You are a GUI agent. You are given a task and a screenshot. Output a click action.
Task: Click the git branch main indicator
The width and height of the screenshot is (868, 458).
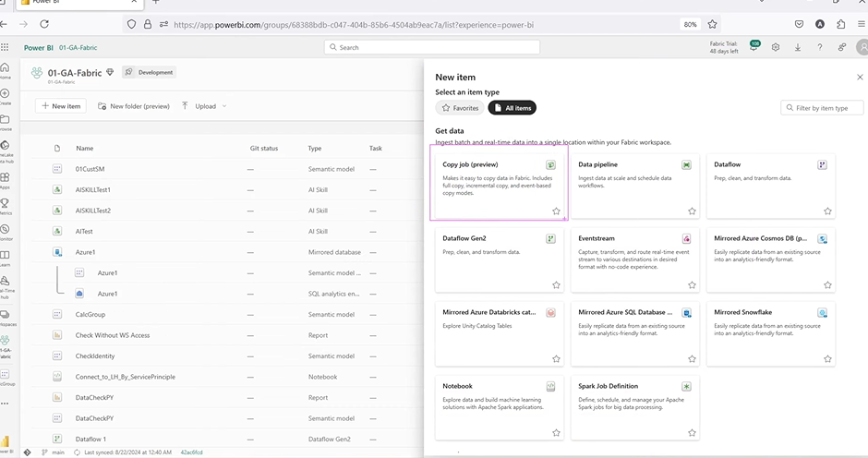tap(54, 452)
